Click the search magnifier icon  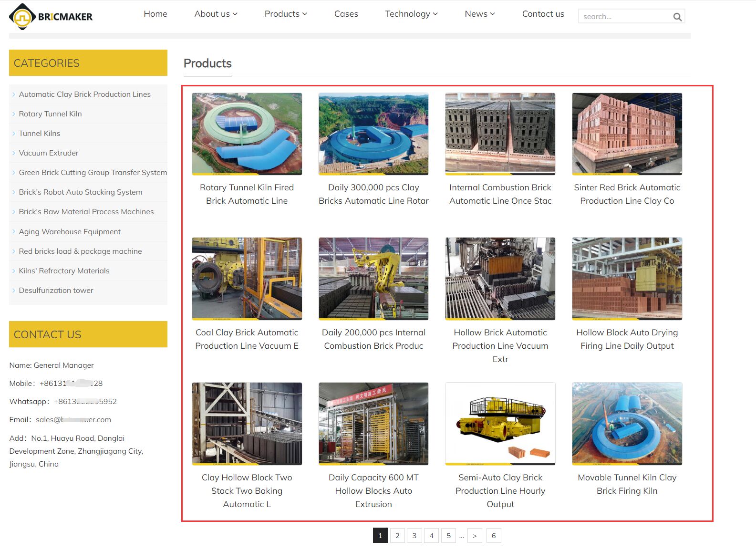tap(677, 17)
